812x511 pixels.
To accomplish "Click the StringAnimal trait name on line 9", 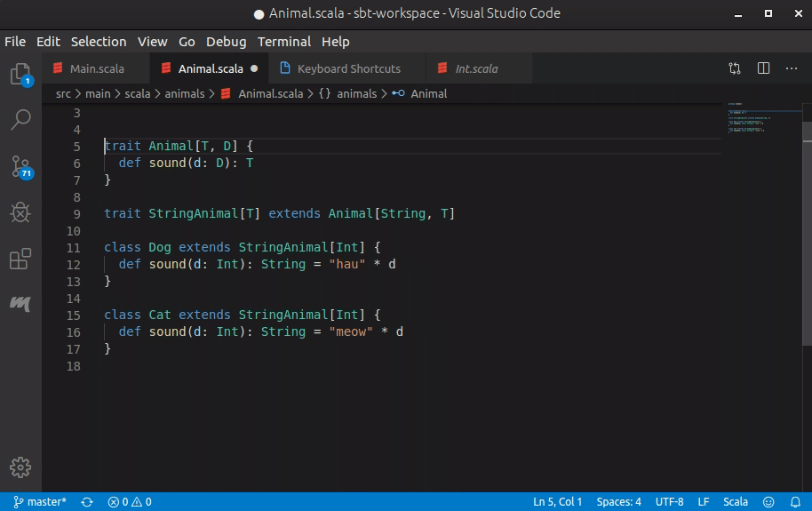I will 193,213.
